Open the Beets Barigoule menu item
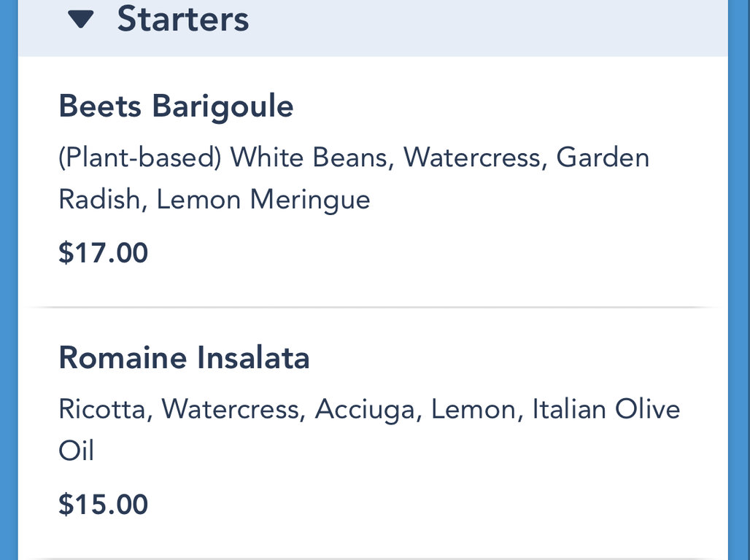This screenshot has width=750, height=560. click(x=176, y=106)
